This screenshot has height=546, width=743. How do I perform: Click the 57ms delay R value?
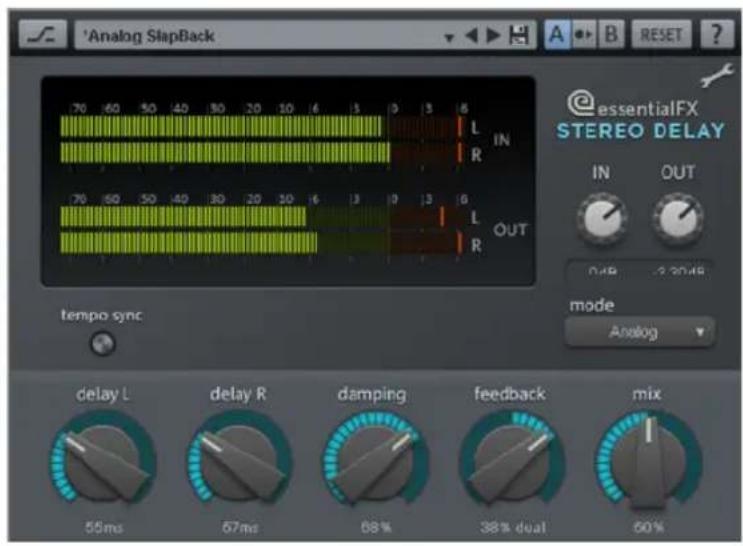tap(240, 527)
